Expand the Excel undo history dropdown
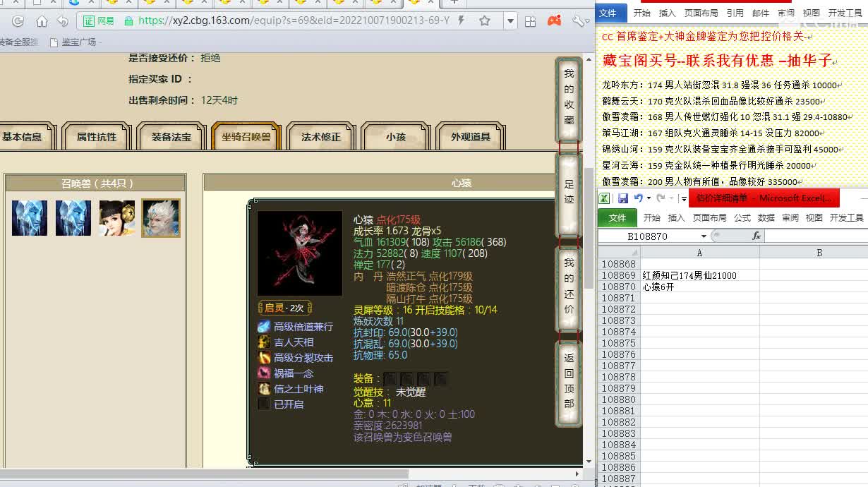The height and width of the screenshot is (487, 868). point(648,198)
